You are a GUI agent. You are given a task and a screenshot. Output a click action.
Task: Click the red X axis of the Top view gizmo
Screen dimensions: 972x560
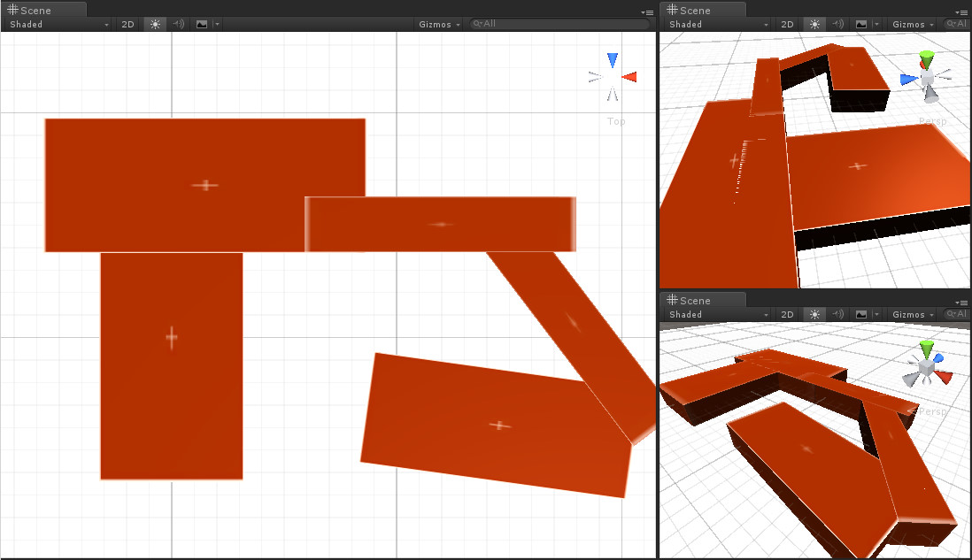click(629, 77)
